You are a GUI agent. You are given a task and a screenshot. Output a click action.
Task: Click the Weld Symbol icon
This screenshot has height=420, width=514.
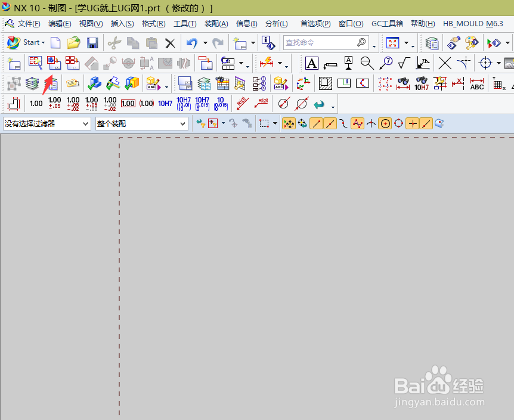(x=423, y=63)
